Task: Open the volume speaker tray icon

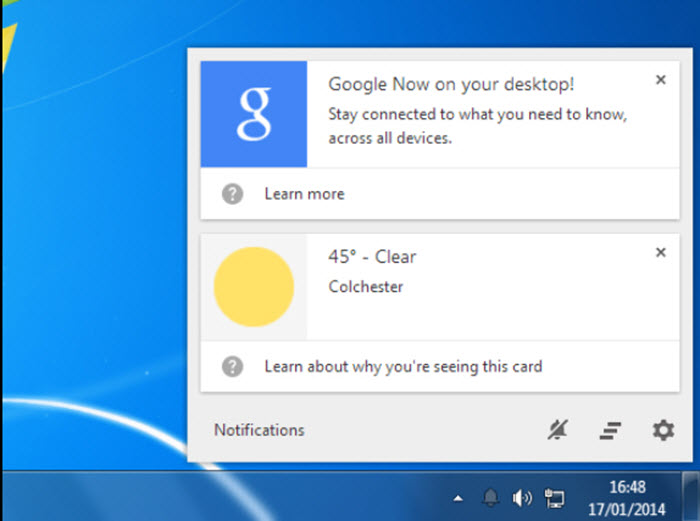Action: click(522, 498)
